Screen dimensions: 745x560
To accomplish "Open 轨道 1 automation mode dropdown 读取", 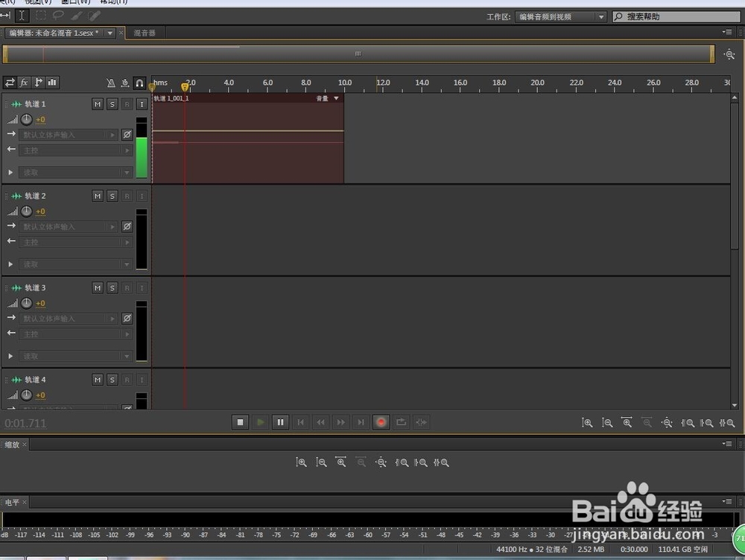I will click(75, 173).
